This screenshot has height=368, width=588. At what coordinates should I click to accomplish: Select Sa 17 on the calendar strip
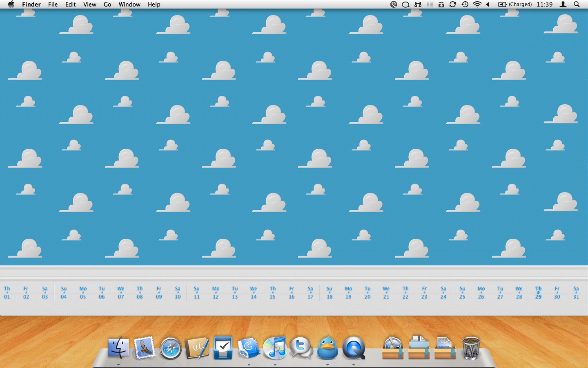click(x=310, y=293)
